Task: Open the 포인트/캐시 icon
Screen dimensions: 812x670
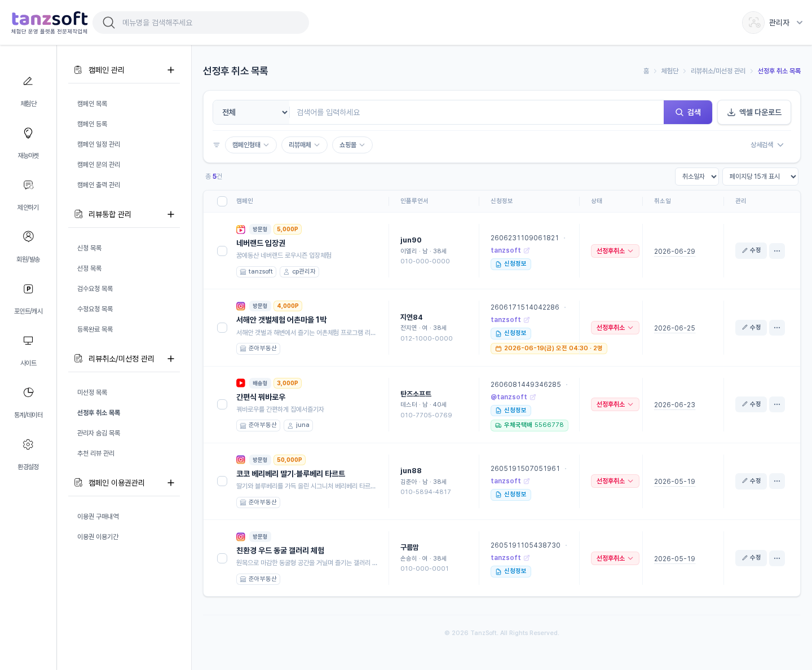Action: pyautogui.click(x=28, y=289)
